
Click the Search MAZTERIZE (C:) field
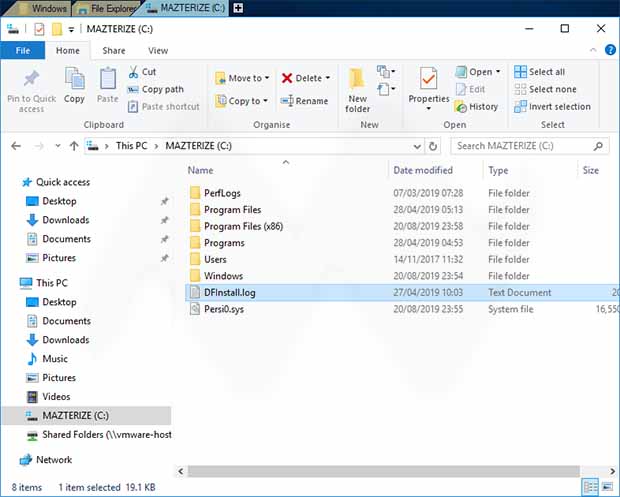pos(530,146)
